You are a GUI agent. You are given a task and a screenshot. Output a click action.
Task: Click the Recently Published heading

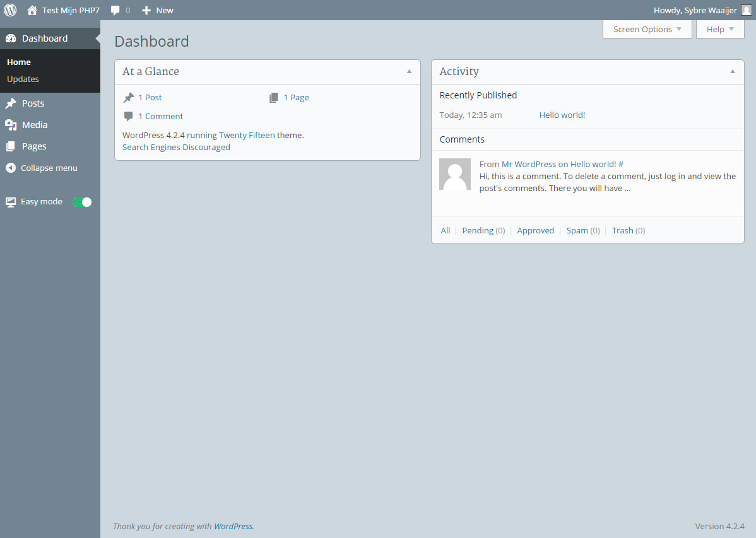(478, 95)
